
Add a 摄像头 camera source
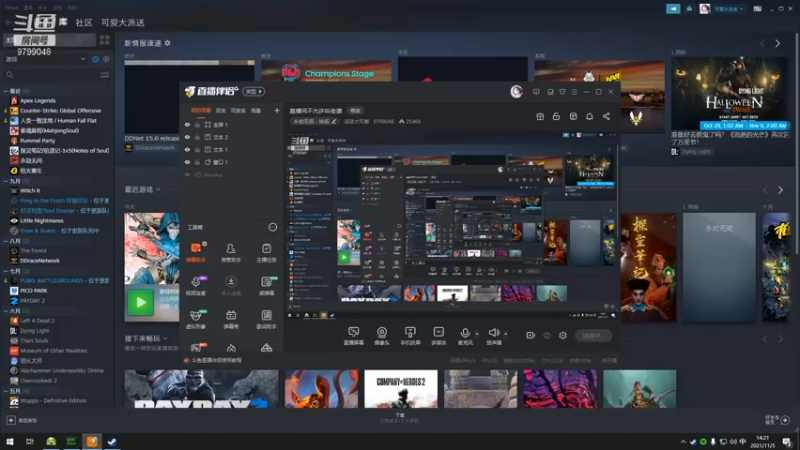click(382, 336)
